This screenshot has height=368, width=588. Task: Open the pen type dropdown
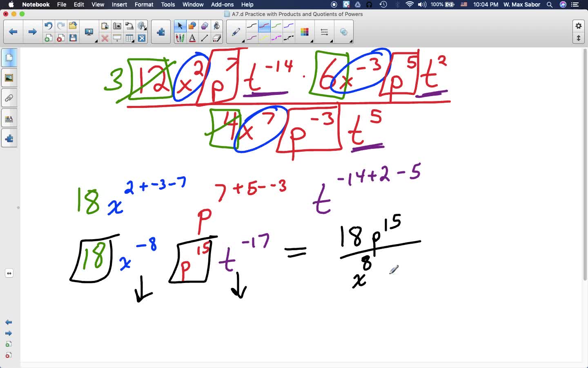point(236,32)
